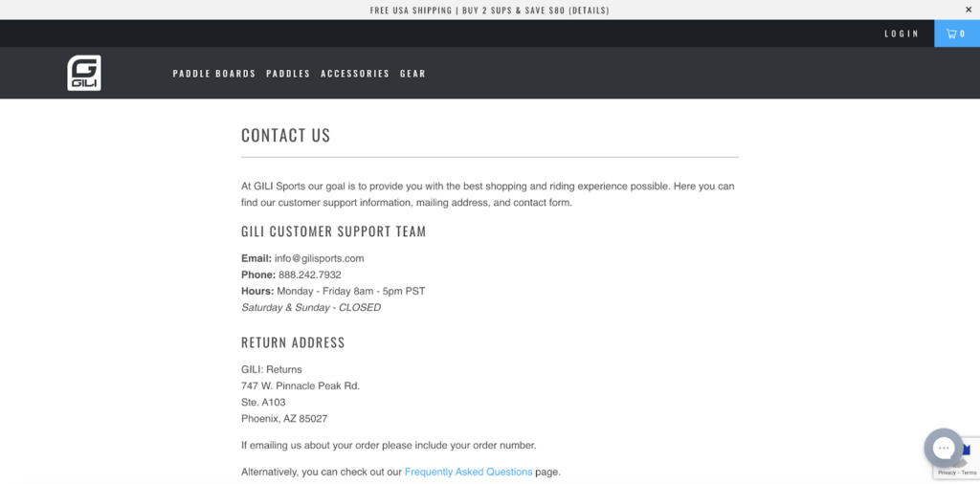Image resolution: width=980 pixels, height=484 pixels.
Task: Click the 747 W. Pinnacle Peak Rd. address line
Action: tap(301, 385)
